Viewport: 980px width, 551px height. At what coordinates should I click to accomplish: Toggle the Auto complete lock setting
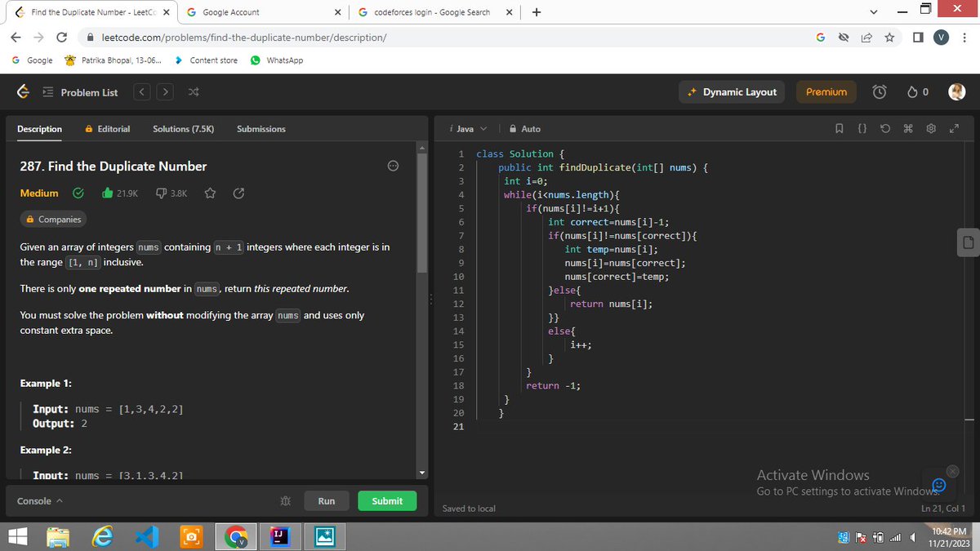click(x=524, y=129)
